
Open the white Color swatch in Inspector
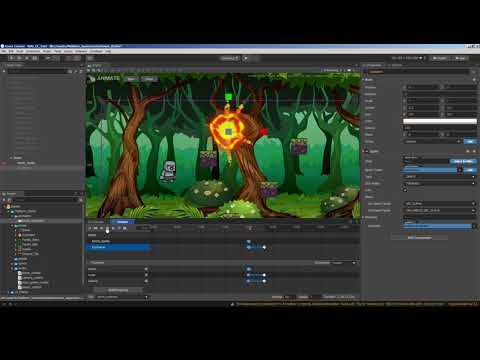440,121
